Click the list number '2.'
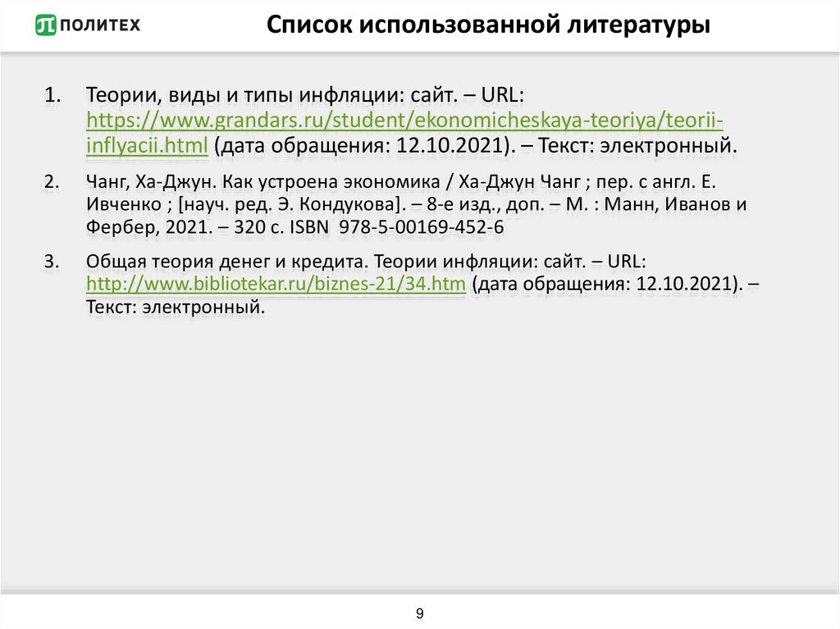 (x=52, y=182)
